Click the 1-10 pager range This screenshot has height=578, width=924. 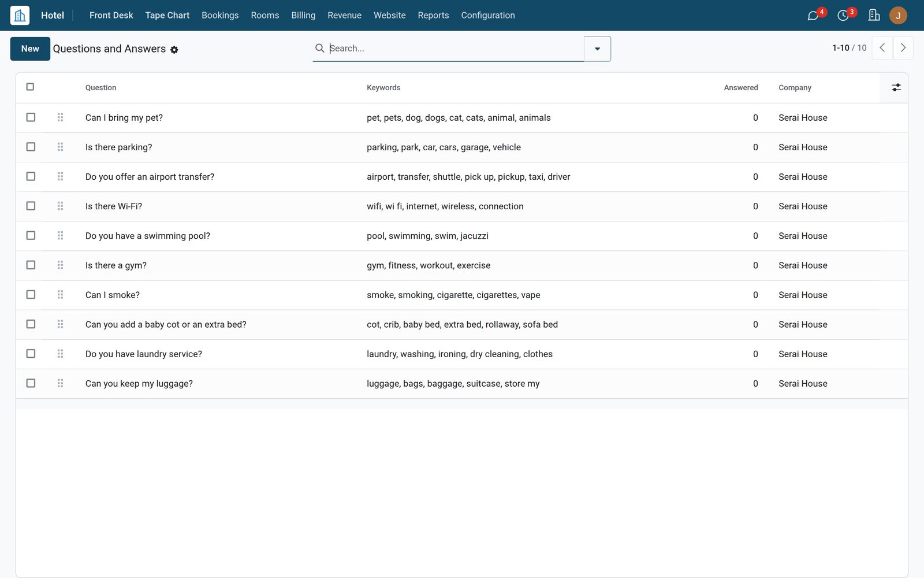click(x=841, y=48)
